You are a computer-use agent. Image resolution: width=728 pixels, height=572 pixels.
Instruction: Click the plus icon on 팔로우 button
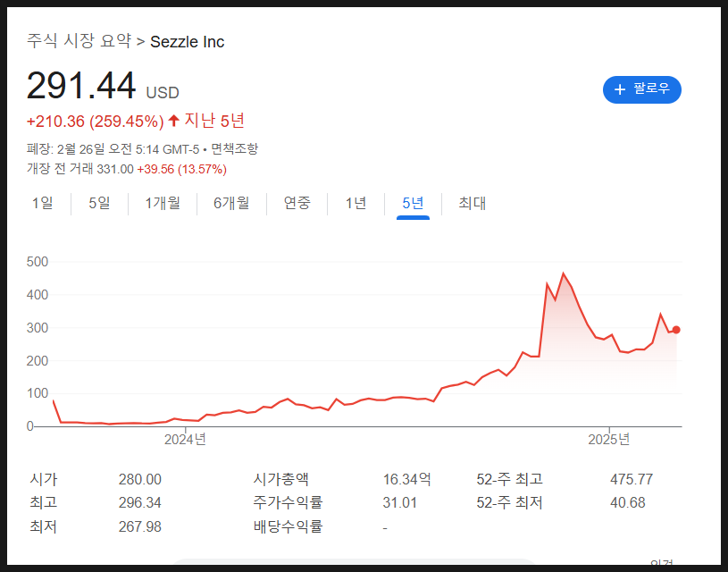point(619,89)
